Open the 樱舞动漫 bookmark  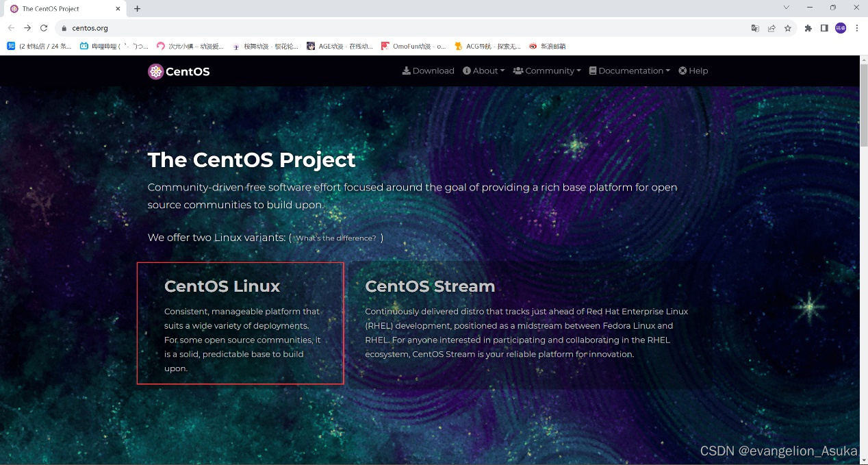(266, 46)
